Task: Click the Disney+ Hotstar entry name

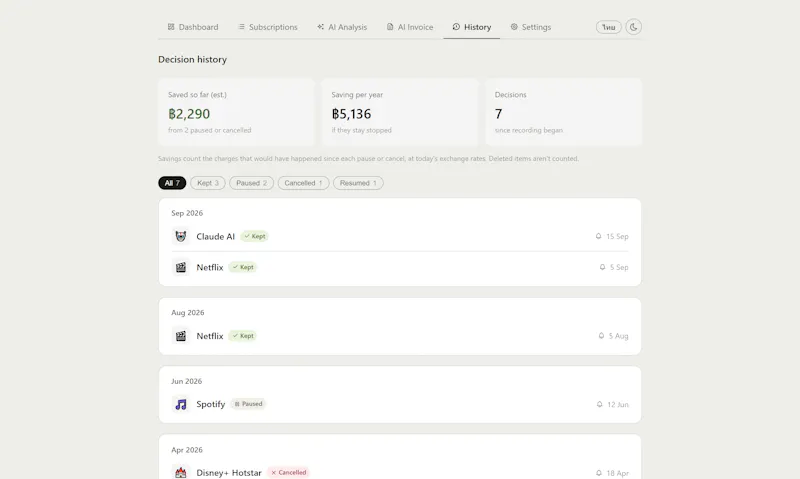Action: point(229,473)
